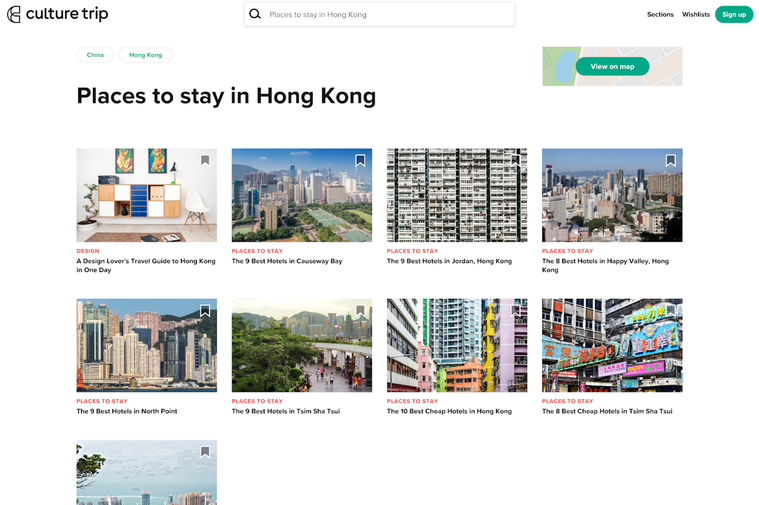This screenshot has width=759, height=505.
Task: Bookmark the Design Lover's Travel Guide article
Action: [205, 160]
